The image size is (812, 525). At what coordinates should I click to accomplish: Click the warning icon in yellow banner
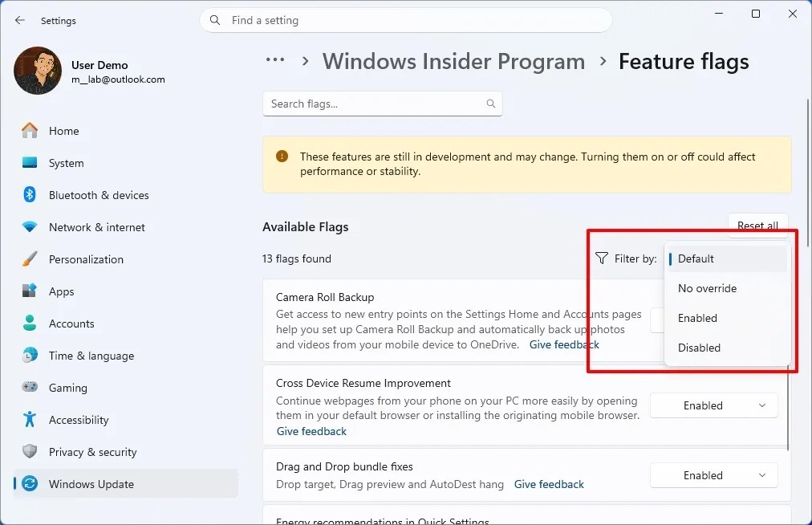coord(282,156)
